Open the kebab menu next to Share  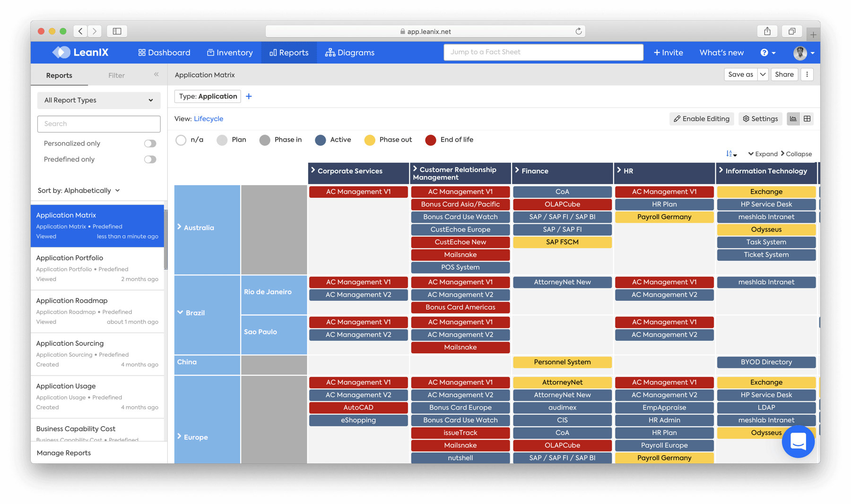(x=808, y=74)
